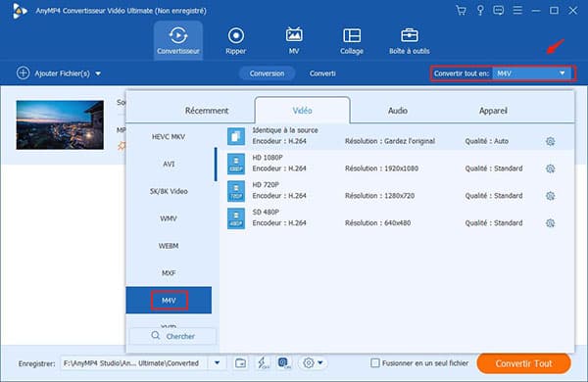The image size is (588, 382).
Task: Enable Fusionner en un seul fichier checkbox
Action: point(375,362)
